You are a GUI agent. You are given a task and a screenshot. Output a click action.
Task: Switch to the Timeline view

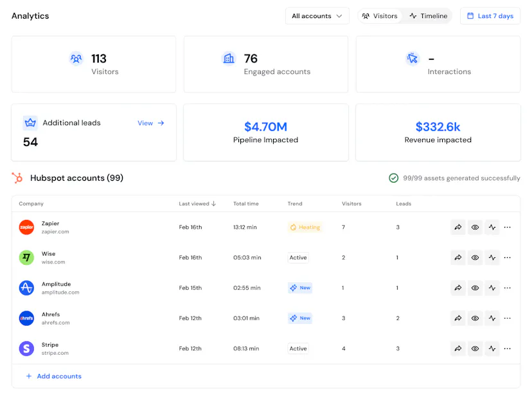click(x=427, y=15)
